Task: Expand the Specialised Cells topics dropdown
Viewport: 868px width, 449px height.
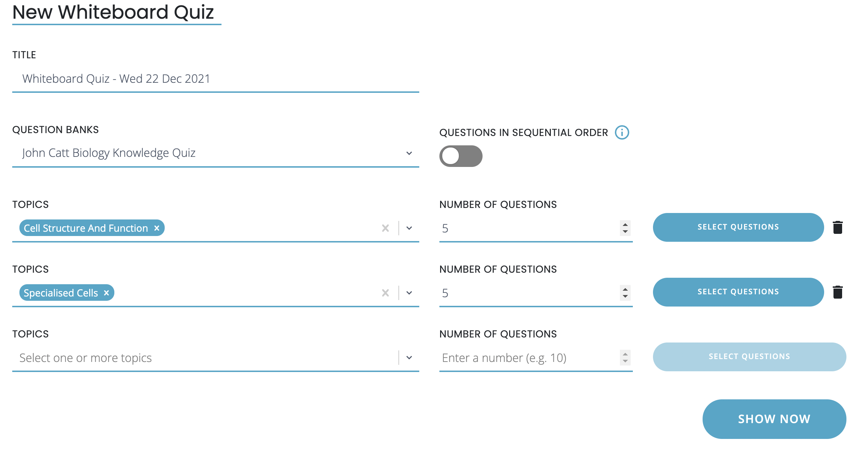Action: click(409, 293)
